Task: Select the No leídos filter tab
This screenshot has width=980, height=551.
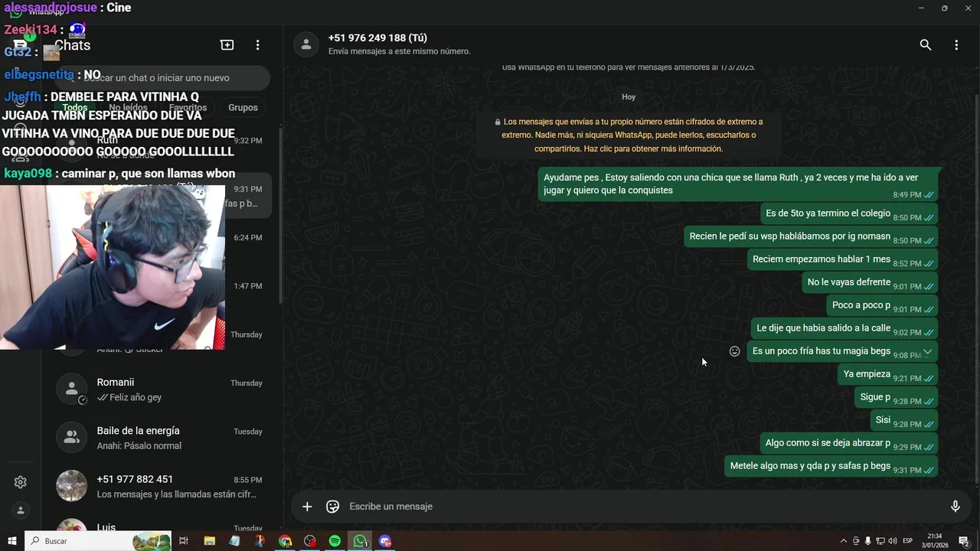Action: point(128,108)
